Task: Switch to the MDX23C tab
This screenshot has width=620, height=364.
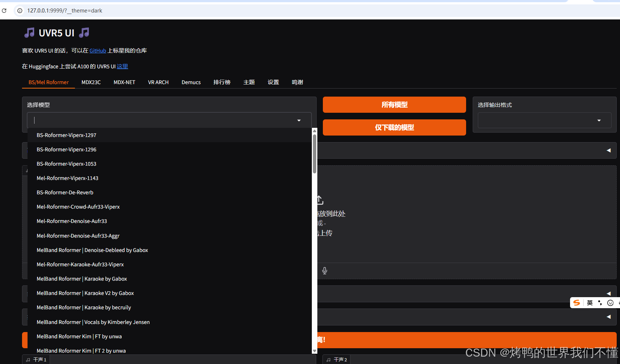Action: point(91,82)
